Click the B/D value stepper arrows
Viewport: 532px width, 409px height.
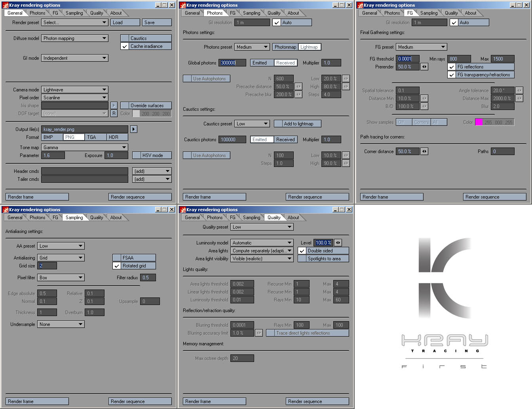coord(424,106)
